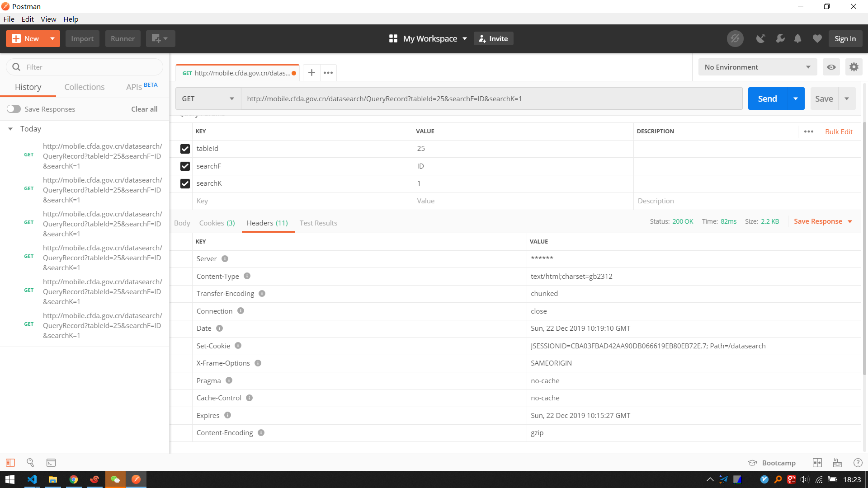Click the Send button
Screen dimensions: 868x488
768,99
